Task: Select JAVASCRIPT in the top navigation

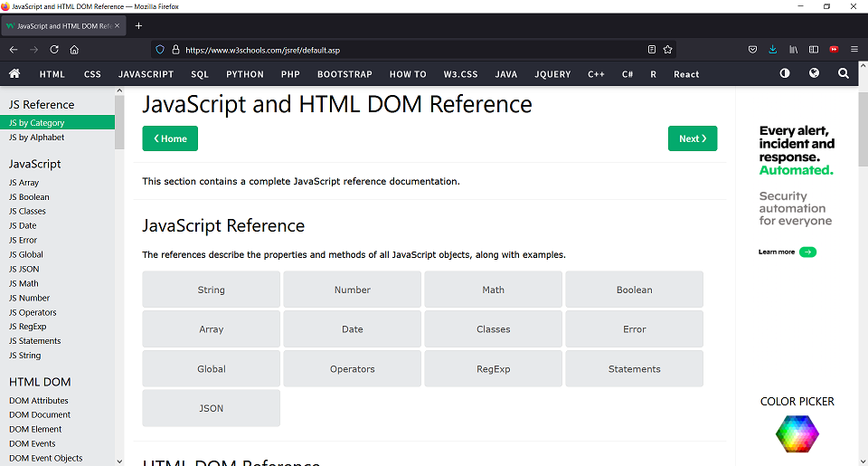Action: point(146,74)
